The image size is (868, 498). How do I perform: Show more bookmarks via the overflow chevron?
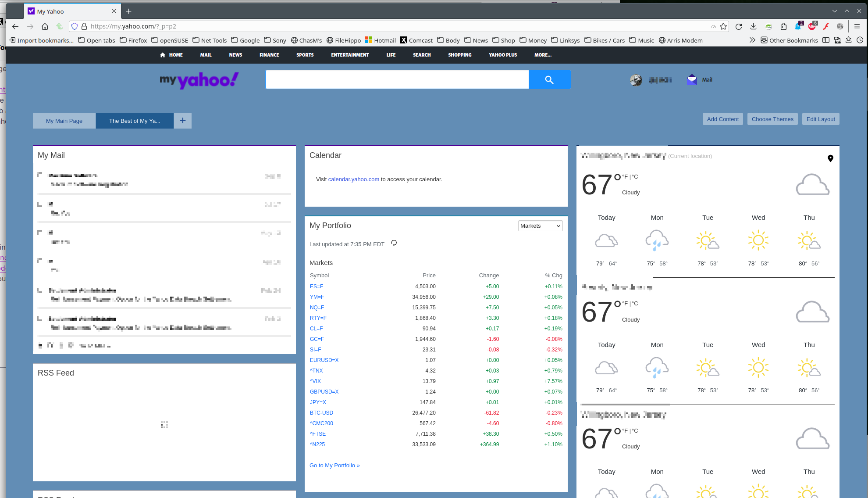point(752,40)
